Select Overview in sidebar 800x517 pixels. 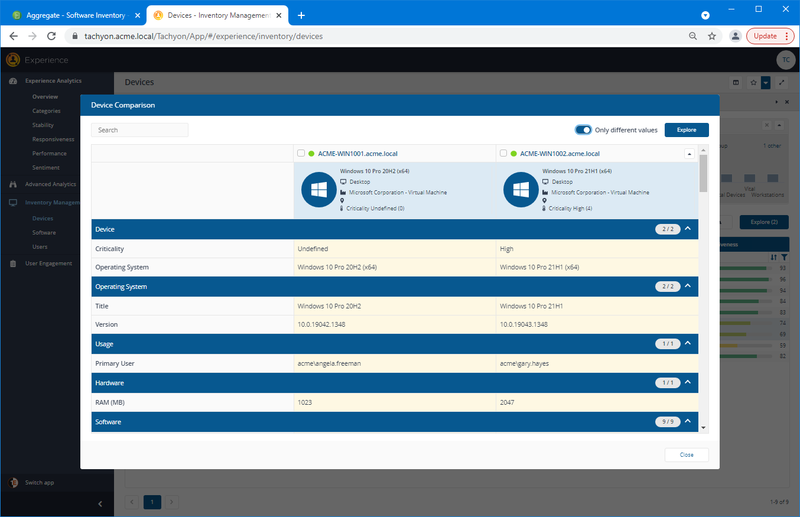(45, 96)
